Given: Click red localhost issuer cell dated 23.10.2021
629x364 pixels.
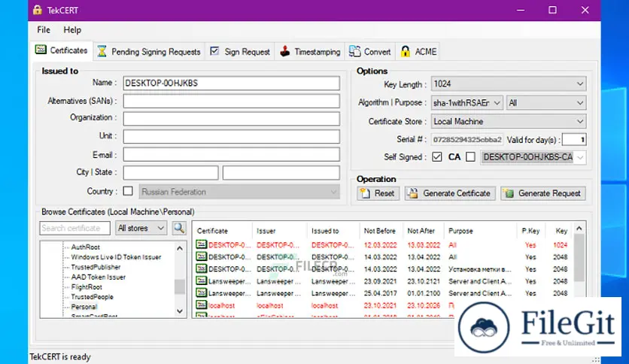Looking at the screenshot, I should [270, 305].
